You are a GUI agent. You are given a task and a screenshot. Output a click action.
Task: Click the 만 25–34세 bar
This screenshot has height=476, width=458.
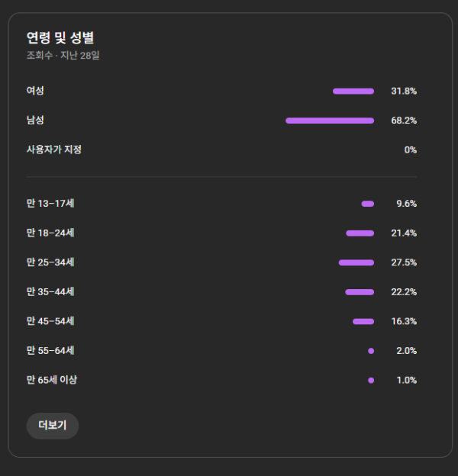click(x=356, y=262)
